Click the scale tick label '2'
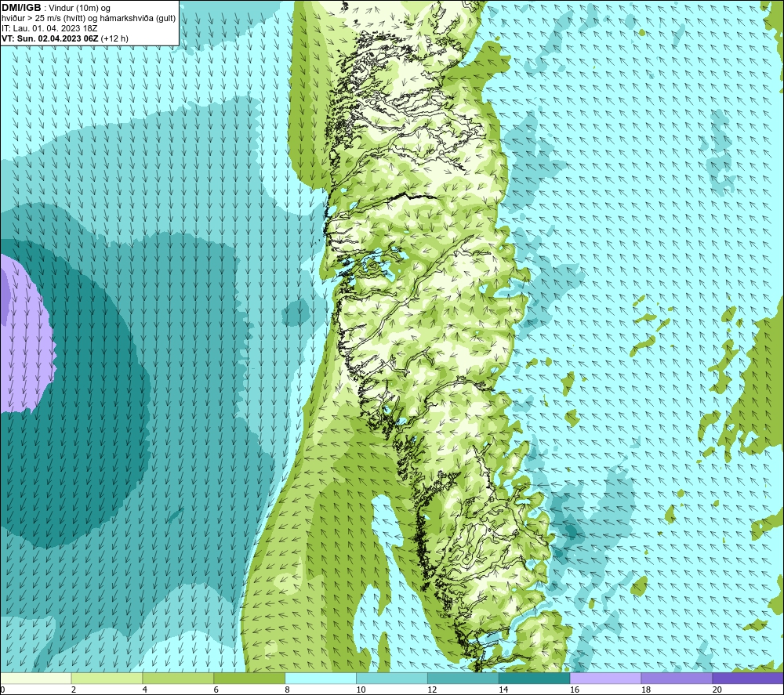784x695 pixels. (x=74, y=690)
